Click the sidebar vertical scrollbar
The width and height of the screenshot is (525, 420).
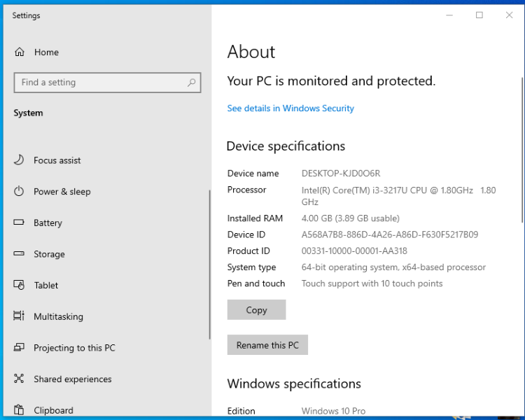pyautogui.click(x=209, y=265)
